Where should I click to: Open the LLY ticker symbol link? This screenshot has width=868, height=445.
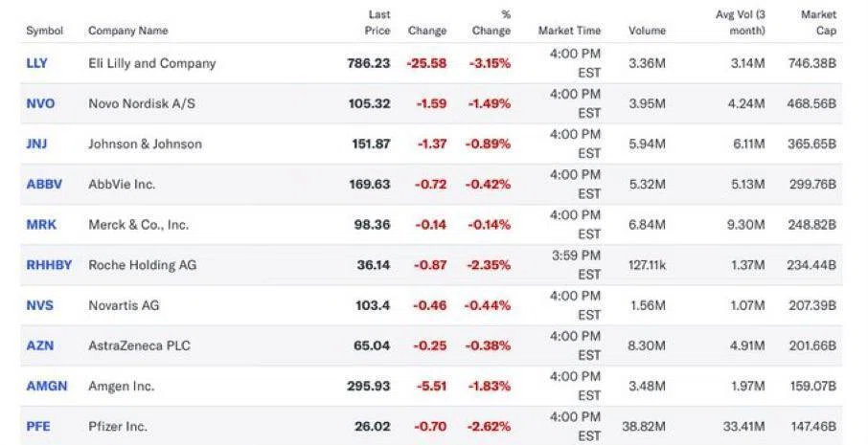(x=36, y=63)
